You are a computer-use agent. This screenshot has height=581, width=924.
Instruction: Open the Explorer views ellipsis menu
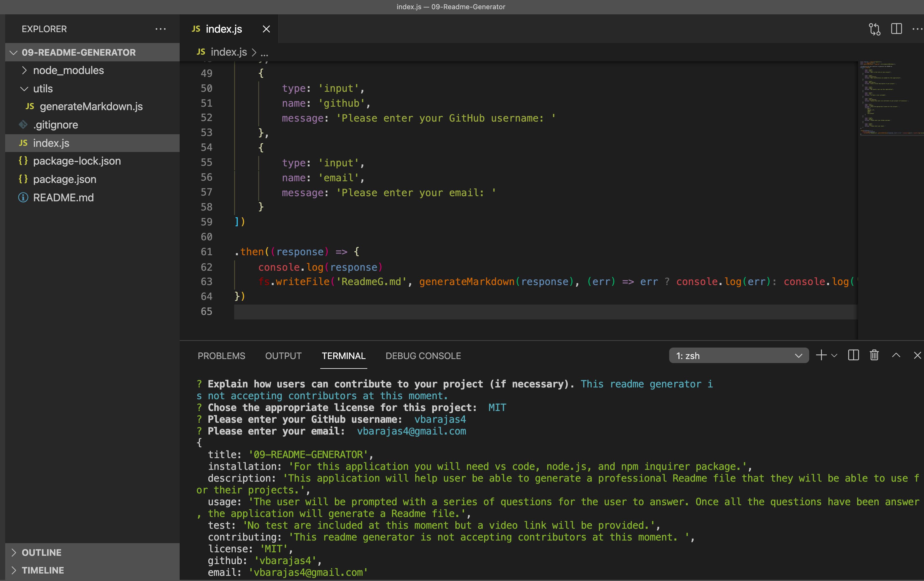(161, 29)
